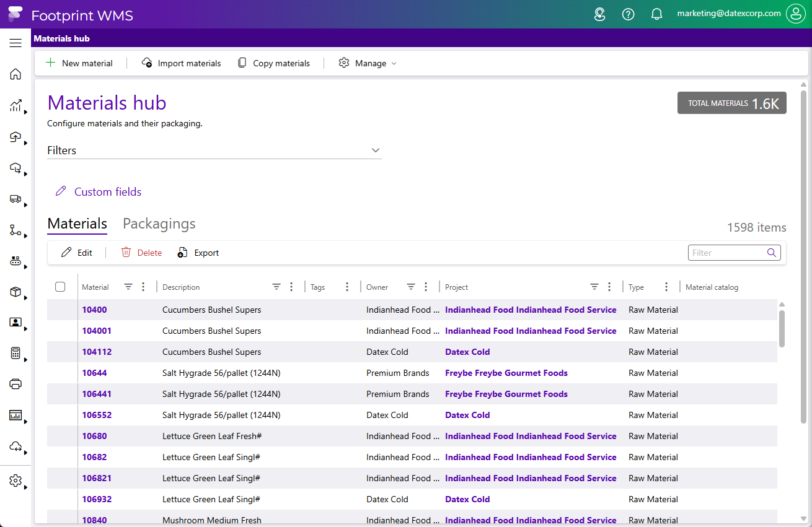Open the truck icon in the sidebar
The image size is (812, 527).
tap(15, 199)
